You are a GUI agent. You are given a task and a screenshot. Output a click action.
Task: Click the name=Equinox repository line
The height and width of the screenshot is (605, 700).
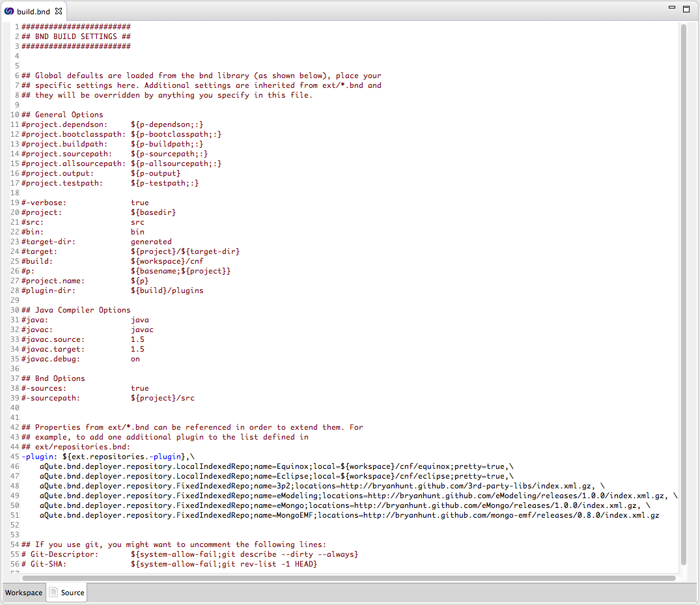(x=276, y=466)
